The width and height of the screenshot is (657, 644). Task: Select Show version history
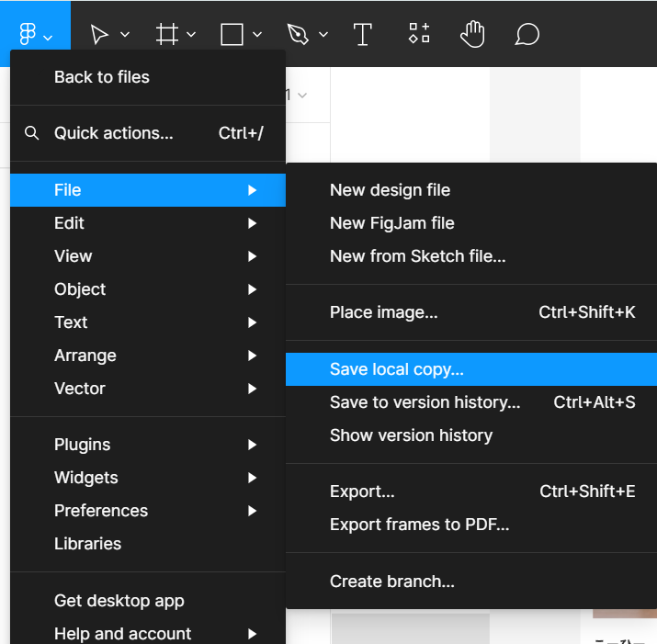coord(411,435)
